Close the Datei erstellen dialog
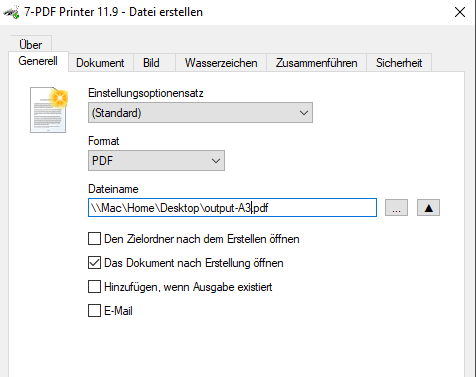Screen dimensions: 476x377 [x=460, y=12]
